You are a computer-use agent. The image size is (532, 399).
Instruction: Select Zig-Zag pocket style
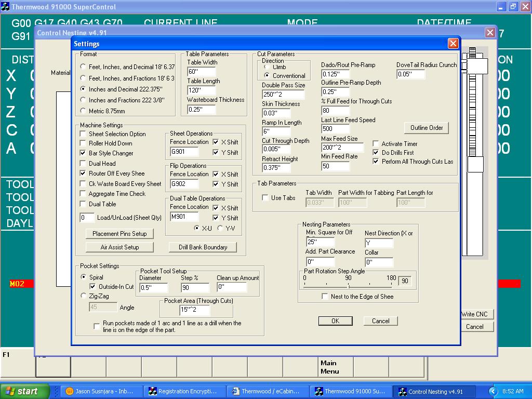pyautogui.click(x=83, y=296)
